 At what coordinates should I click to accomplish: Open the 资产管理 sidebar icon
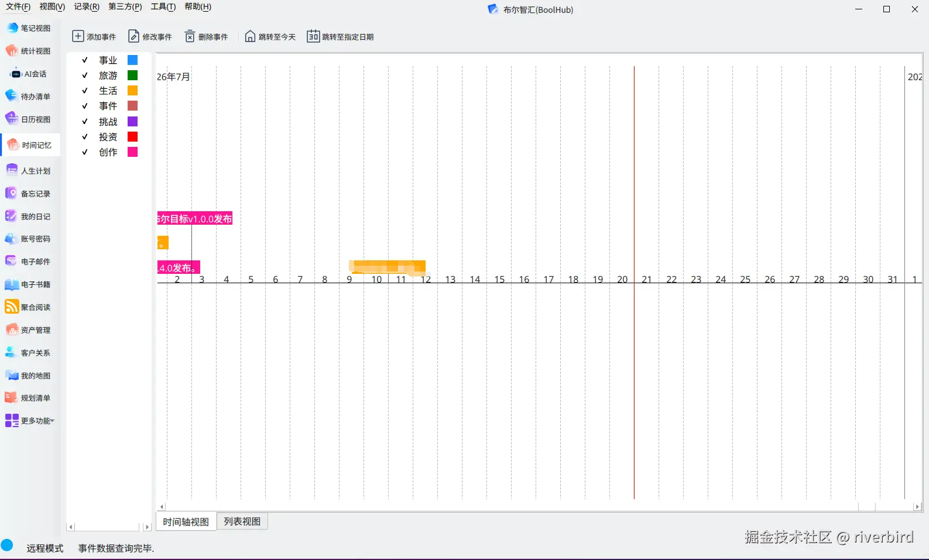pos(12,330)
